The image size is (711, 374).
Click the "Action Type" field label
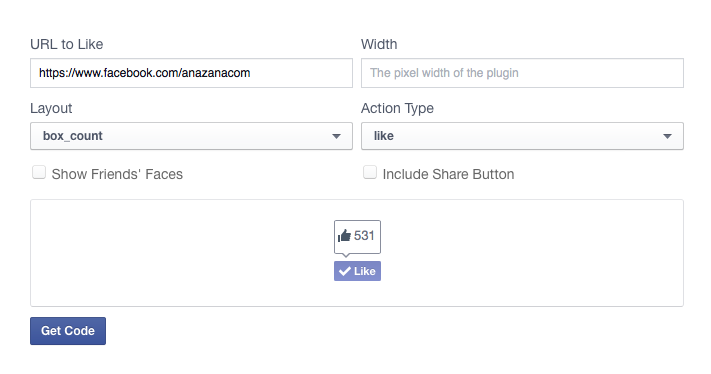pyautogui.click(x=397, y=108)
